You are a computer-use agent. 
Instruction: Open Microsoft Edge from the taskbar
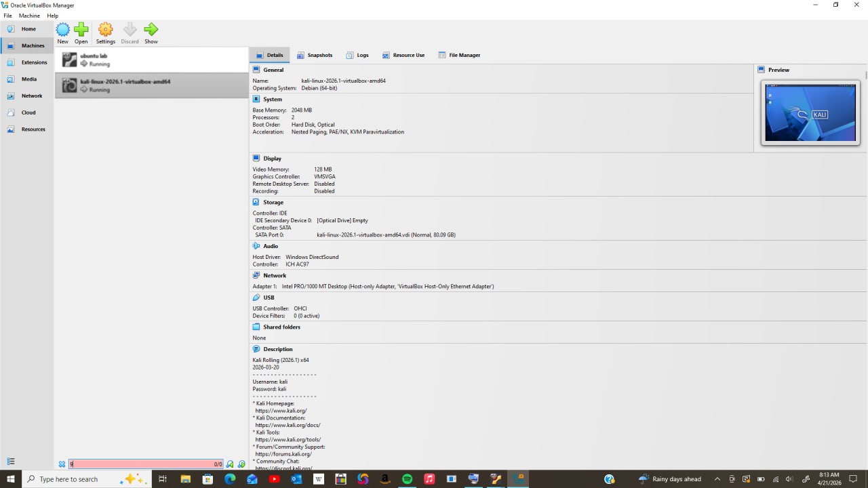(230, 479)
